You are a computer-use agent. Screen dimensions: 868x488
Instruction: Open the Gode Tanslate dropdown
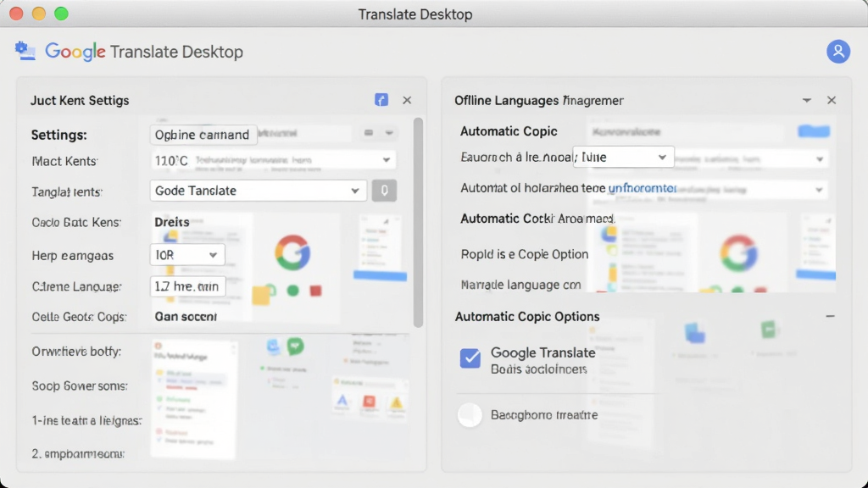[x=258, y=191]
